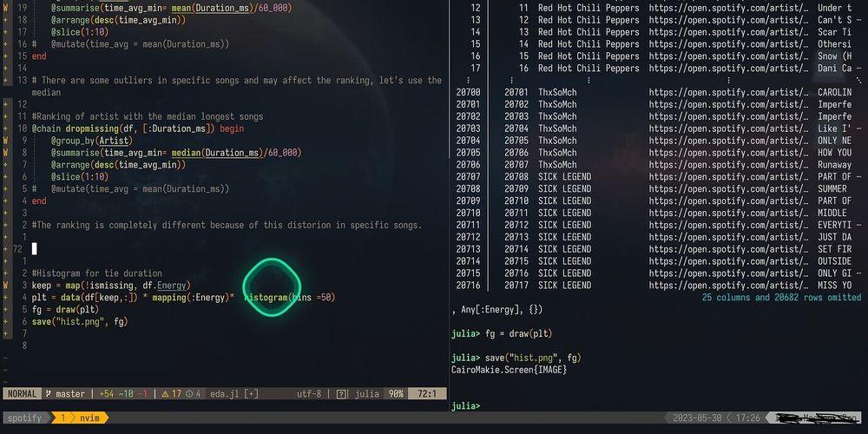Image resolution: width=868 pixels, height=434 pixels.
Task: Click the git branch icon beside master
Action: pyautogui.click(x=49, y=393)
